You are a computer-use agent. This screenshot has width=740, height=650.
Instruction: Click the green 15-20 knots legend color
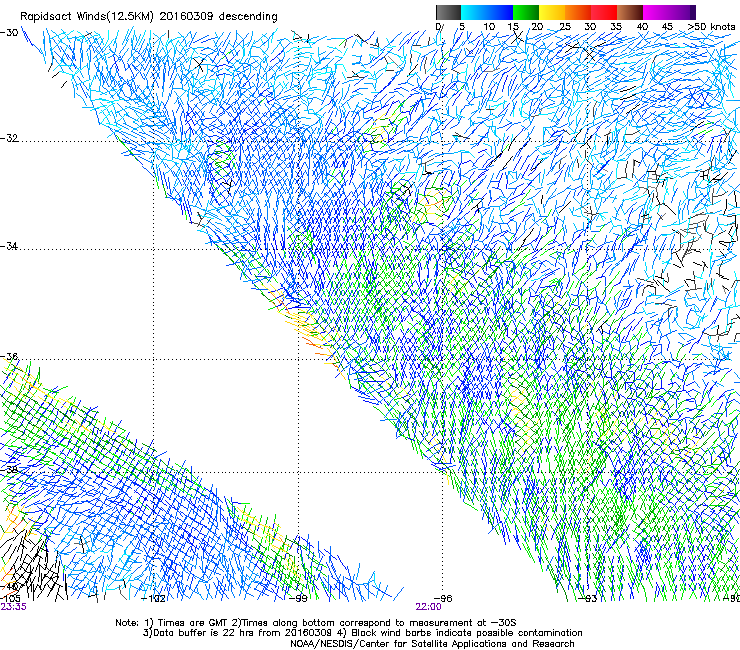(x=526, y=12)
